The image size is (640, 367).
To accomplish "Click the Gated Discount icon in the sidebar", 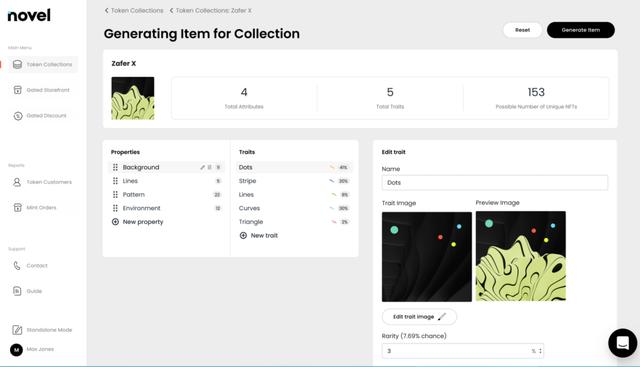I will [18, 116].
